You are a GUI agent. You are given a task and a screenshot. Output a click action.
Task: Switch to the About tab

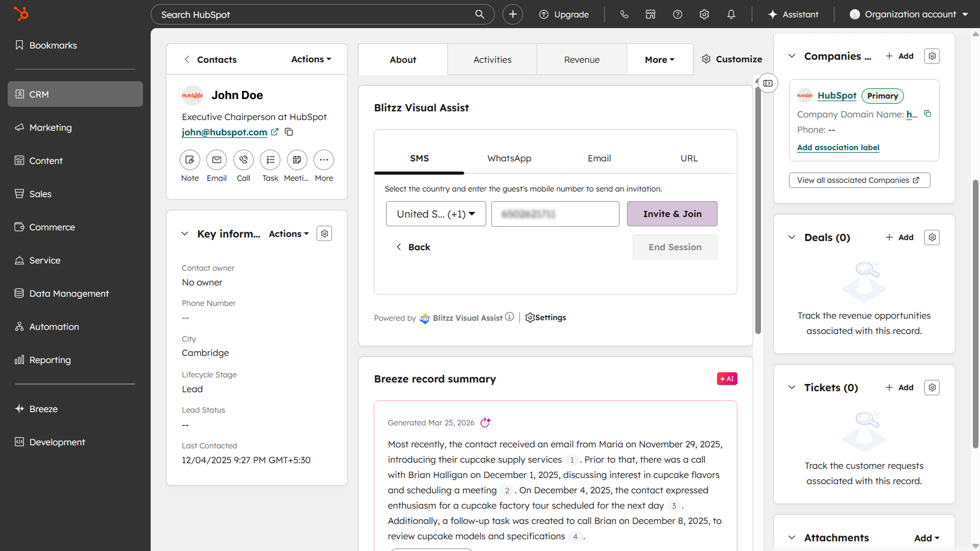tap(403, 59)
